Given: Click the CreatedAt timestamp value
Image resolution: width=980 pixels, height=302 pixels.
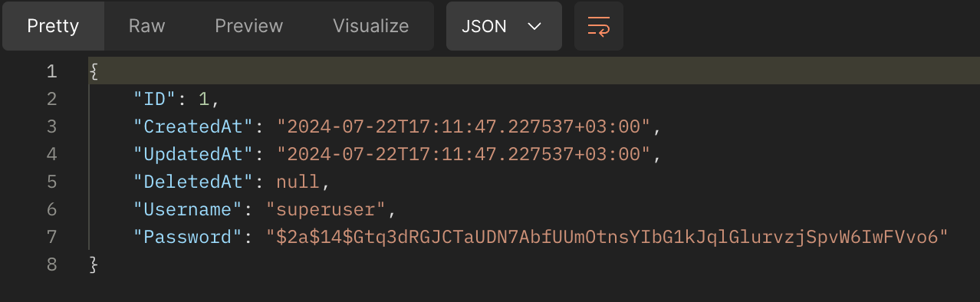Looking at the screenshot, I should tap(464, 126).
